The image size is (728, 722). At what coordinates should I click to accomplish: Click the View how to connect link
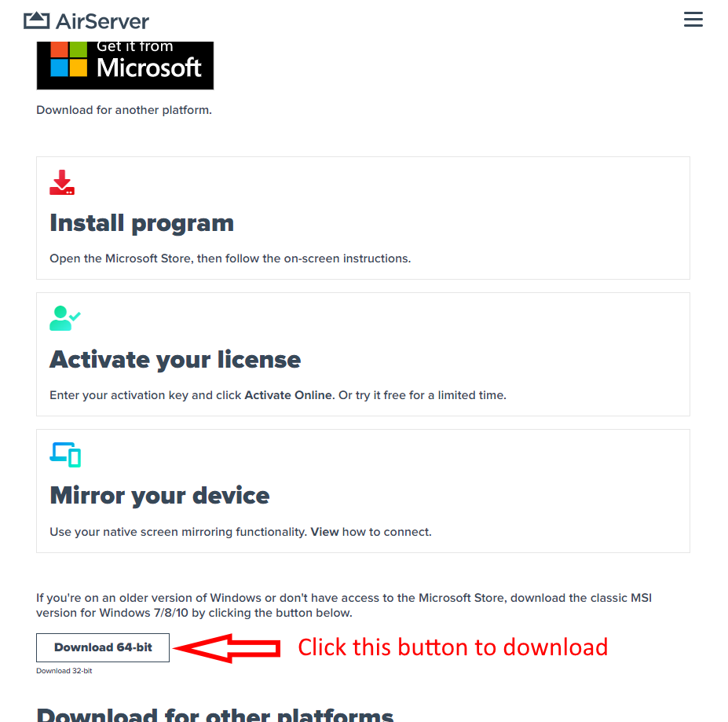point(371,532)
